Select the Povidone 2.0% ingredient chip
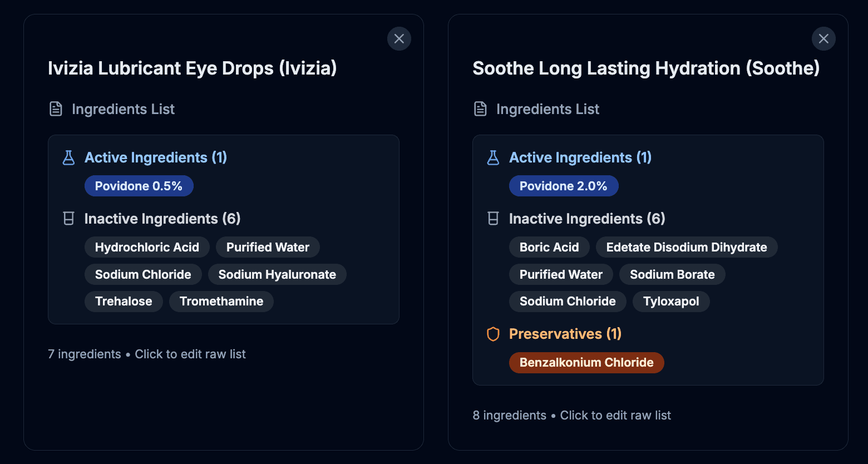 pyautogui.click(x=564, y=185)
